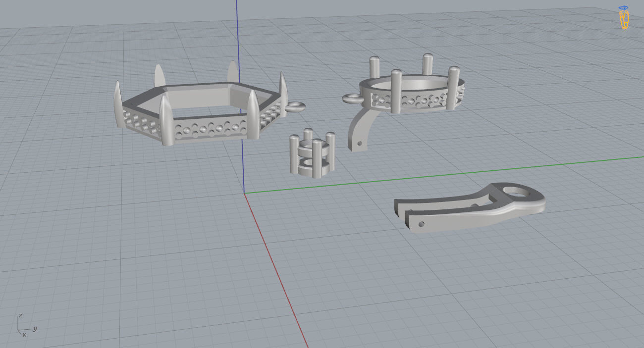Select the curved arm under the oval setting
This screenshot has height=348, width=644.
[x=363, y=130]
